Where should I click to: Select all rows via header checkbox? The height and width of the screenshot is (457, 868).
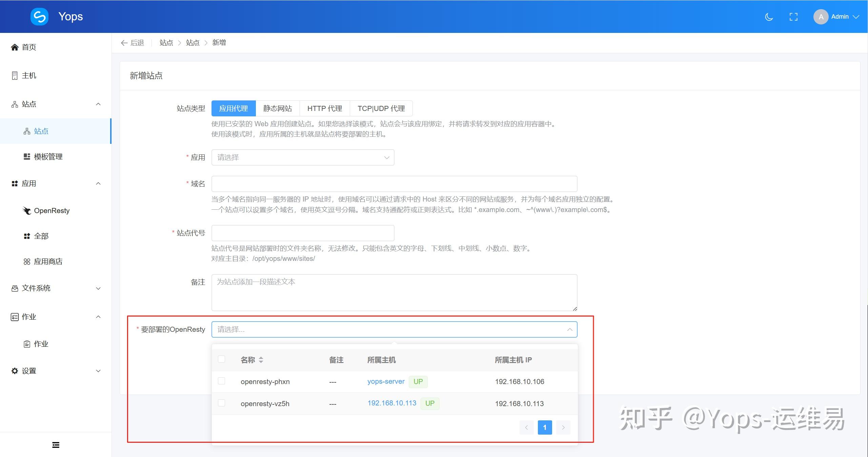point(221,359)
